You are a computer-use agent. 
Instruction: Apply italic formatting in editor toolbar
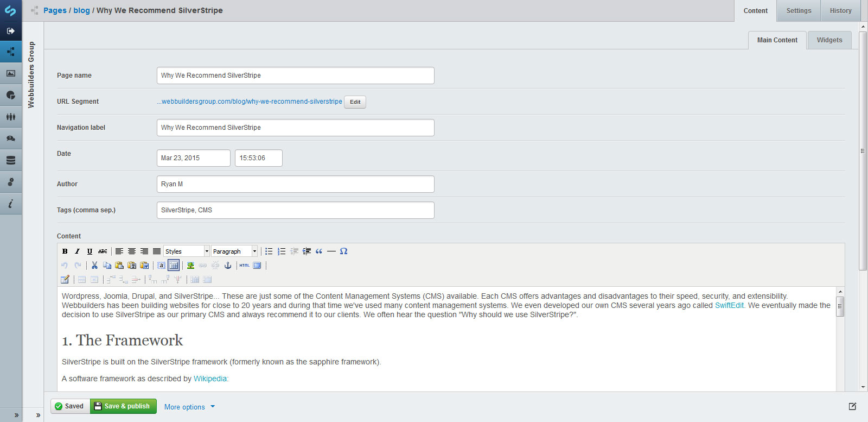click(x=77, y=251)
